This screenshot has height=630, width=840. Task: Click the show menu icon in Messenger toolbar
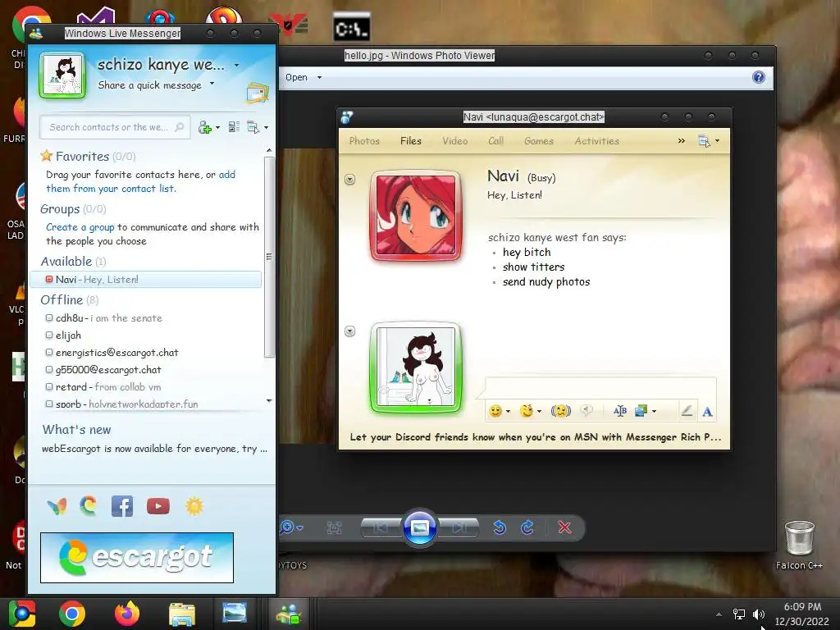(253, 127)
